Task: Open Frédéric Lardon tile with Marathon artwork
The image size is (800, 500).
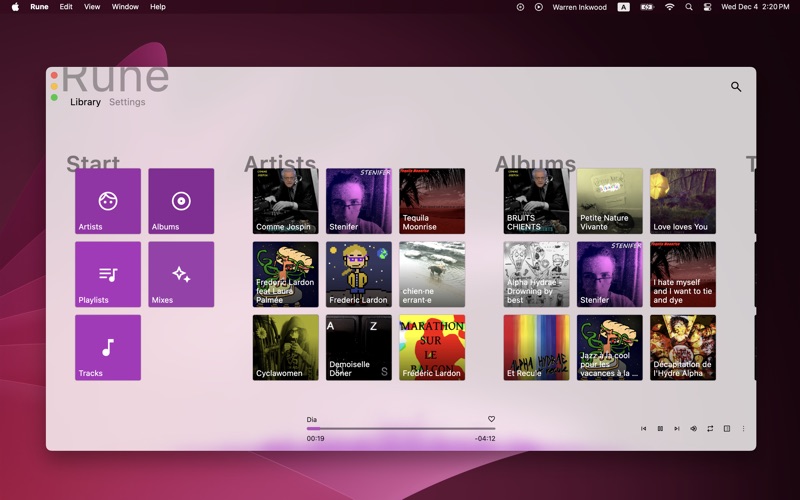Action: [x=432, y=347]
